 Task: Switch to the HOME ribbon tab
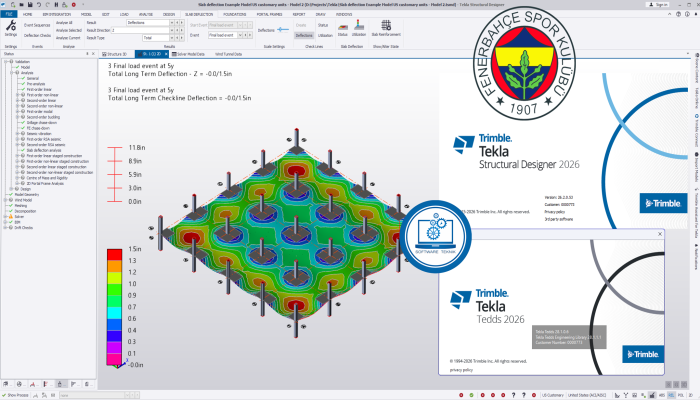point(27,14)
